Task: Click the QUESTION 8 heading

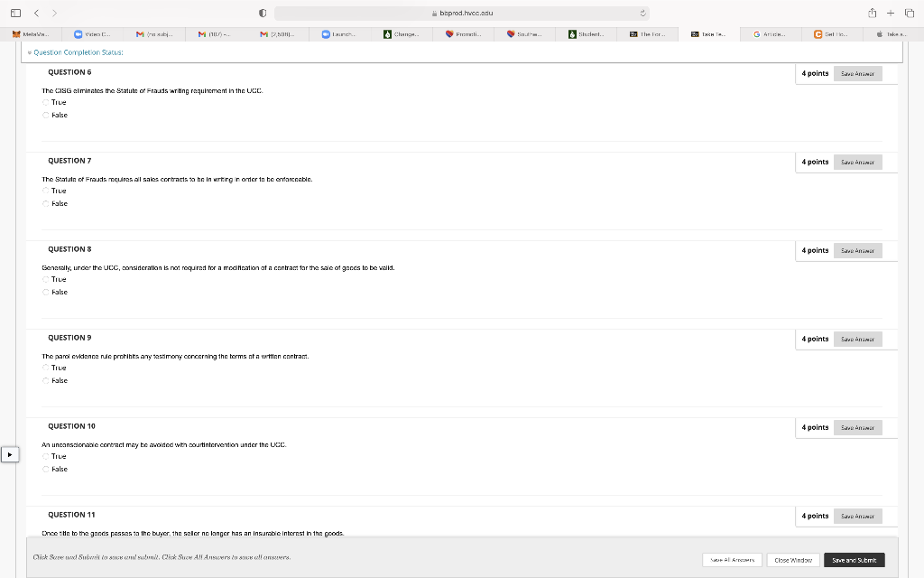Action: coord(69,249)
